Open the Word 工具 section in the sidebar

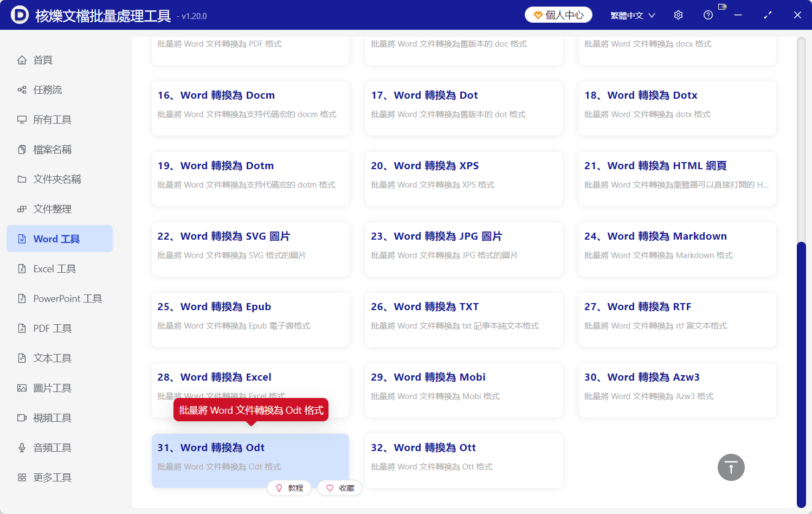point(59,239)
